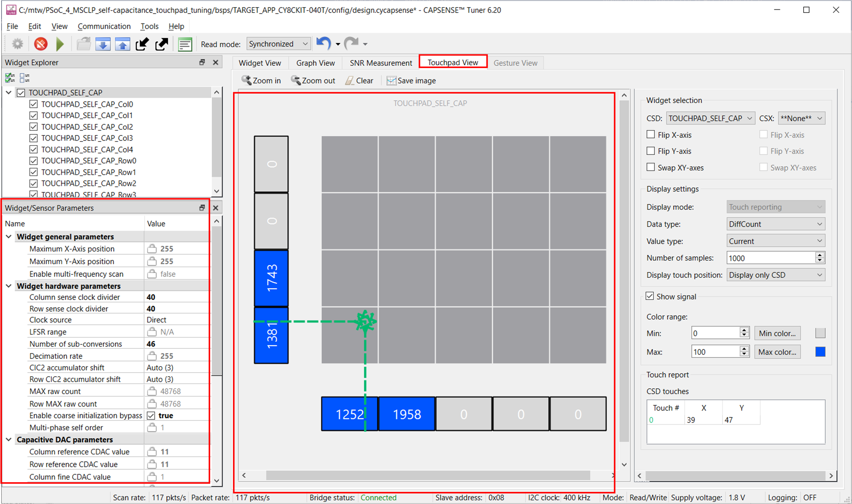Click Select all sensors icon in Widget Explorer
The image size is (852, 504).
coord(10,77)
